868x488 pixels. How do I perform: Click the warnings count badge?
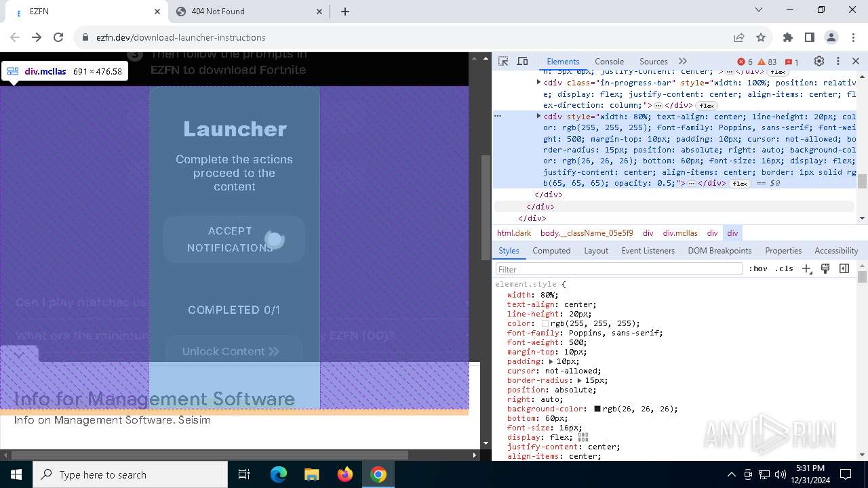pyautogui.click(x=767, y=62)
